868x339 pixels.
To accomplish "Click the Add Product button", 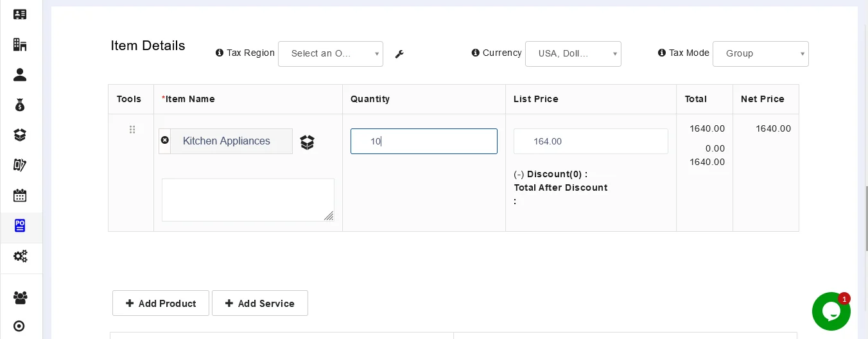I will tap(161, 303).
